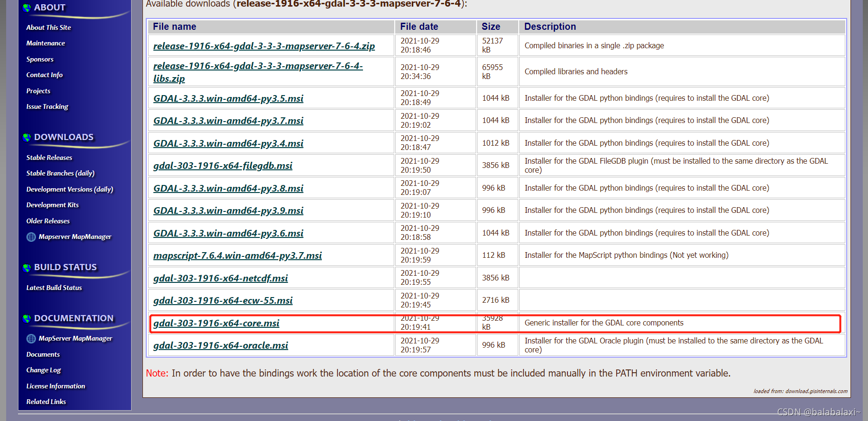Click 'Compiled binaries in a single .zip package' text
This screenshot has height=421, width=868.
coord(594,45)
